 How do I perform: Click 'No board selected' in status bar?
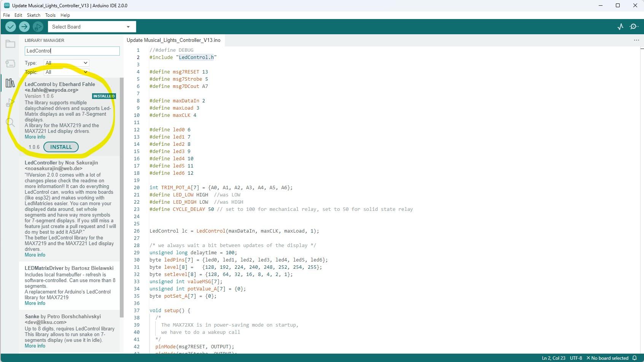(607, 358)
